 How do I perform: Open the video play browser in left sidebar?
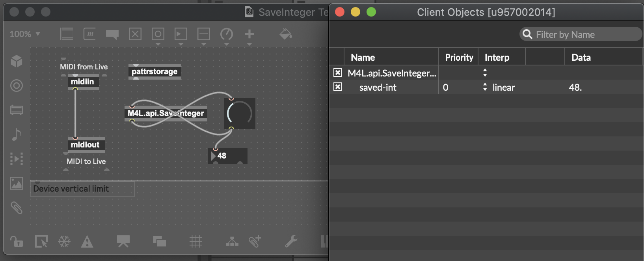point(17,159)
